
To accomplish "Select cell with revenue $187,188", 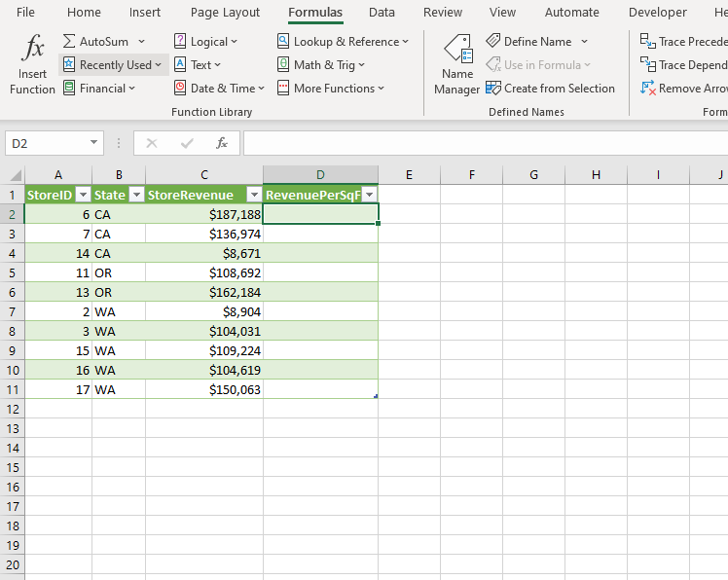I will [204, 214].
